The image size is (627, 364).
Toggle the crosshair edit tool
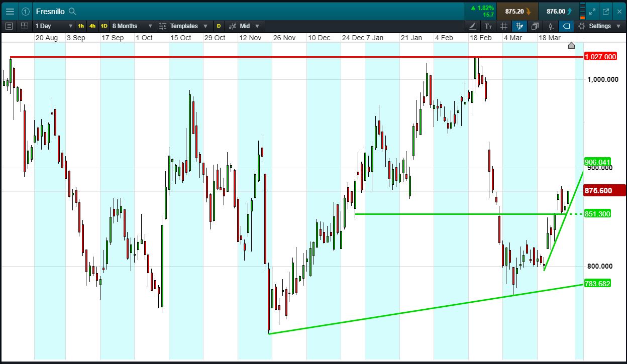coord(519,26)
